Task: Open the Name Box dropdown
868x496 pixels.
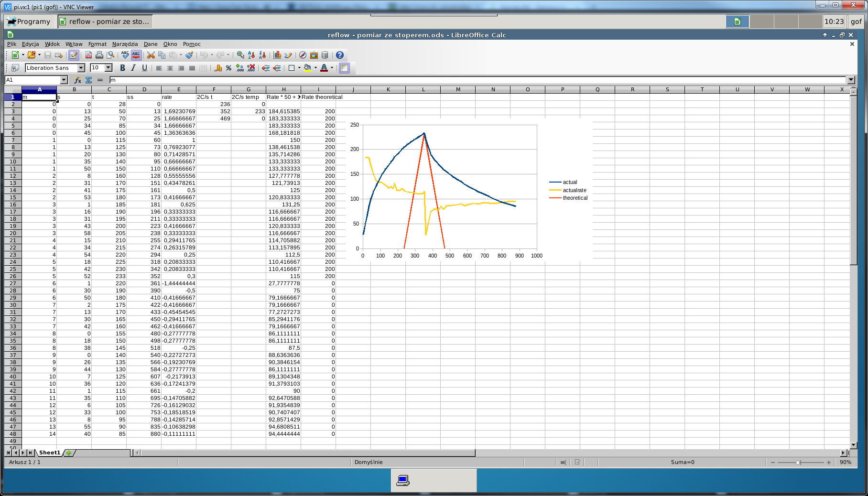Action: [x=64, y=80]
